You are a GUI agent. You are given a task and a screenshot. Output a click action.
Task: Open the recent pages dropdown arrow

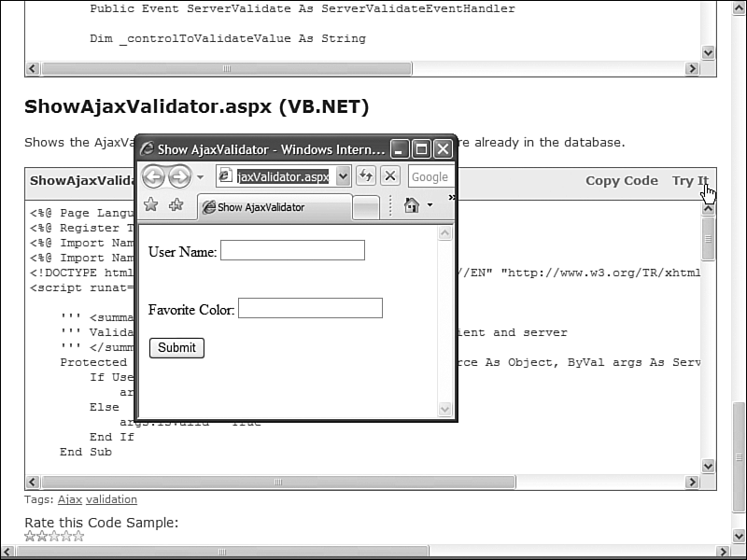click(198, 177)
